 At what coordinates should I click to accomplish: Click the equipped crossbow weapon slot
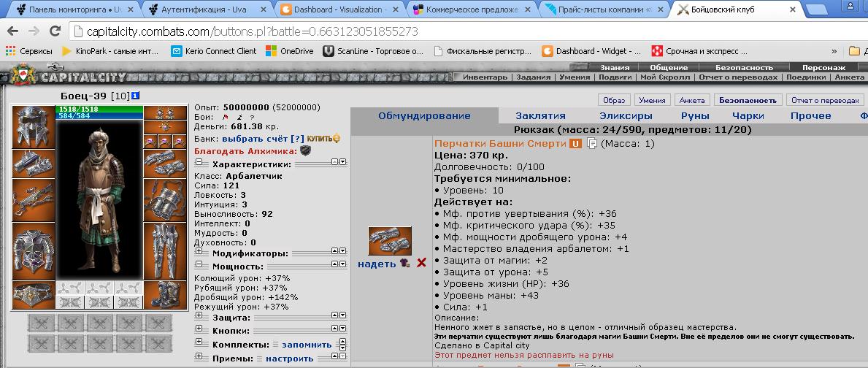[33, 200]
